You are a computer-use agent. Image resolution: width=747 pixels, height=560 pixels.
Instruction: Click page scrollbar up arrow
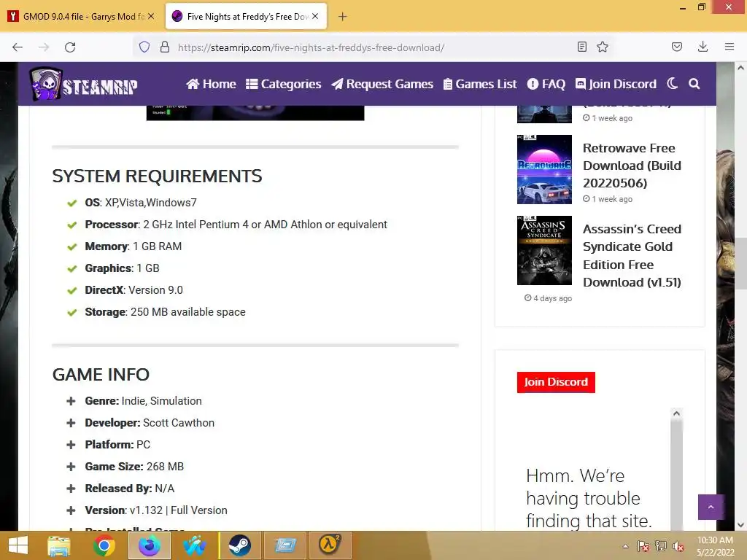pos(740,68)
